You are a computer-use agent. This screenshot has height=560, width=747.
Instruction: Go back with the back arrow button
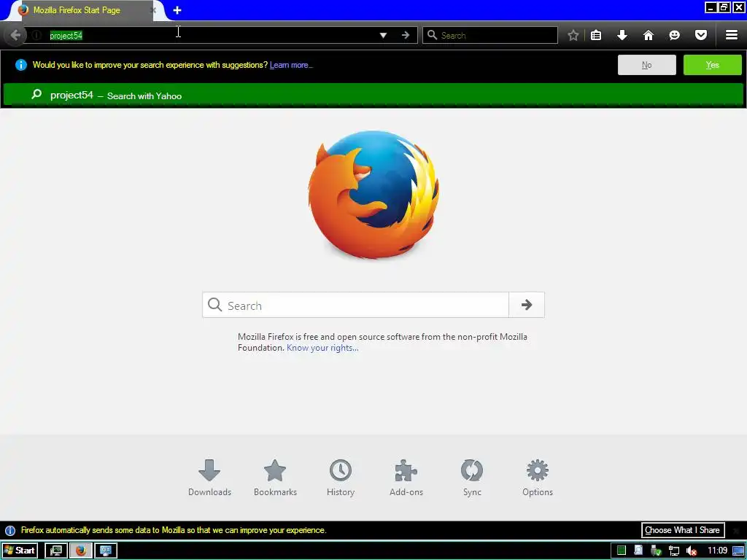pyautogui.click(x=15, y=35)
